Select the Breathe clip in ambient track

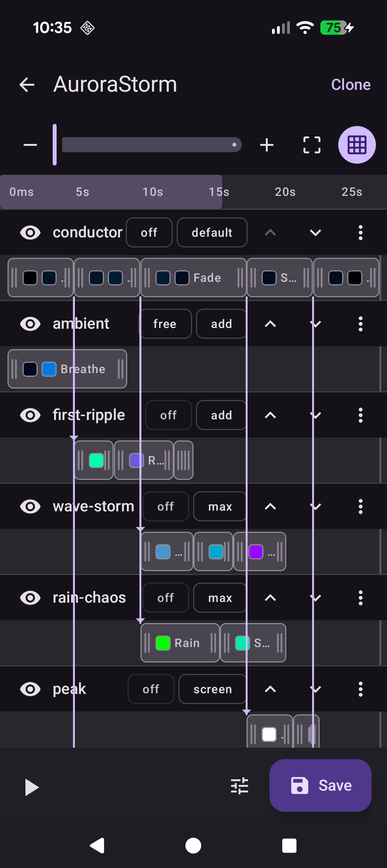click(67, 369)
